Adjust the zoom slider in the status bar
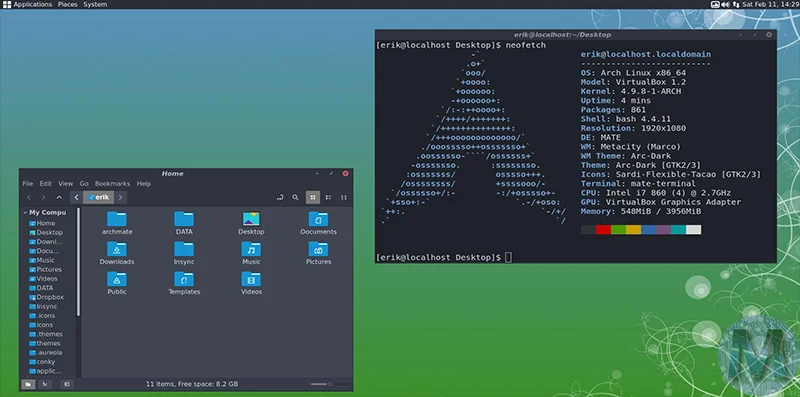Image resolution: width=800 pixels, height=397 pixels. click(330, 384)
